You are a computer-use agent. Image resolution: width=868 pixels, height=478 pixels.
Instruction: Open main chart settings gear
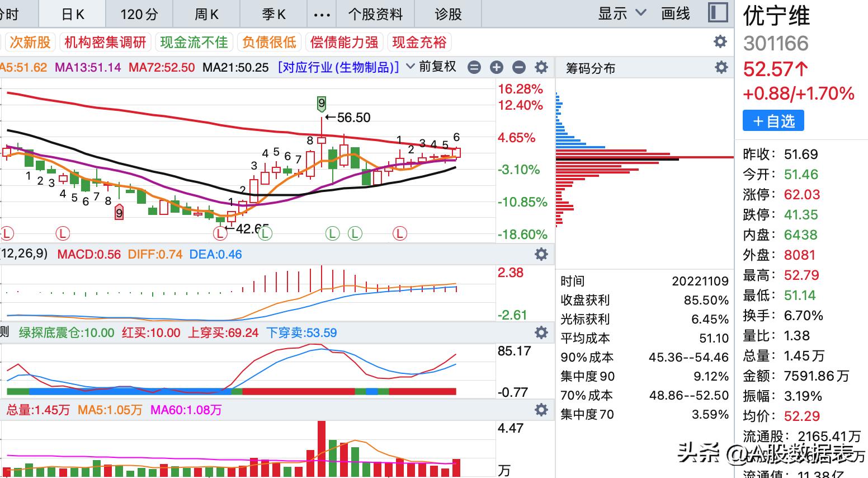click(x=541, y=68)
